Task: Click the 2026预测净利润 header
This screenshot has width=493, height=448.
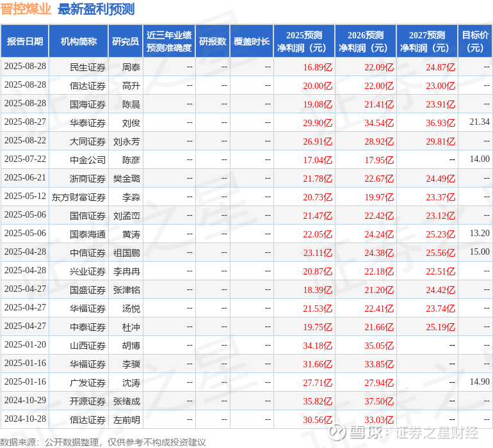Action: [x=366, y=41]
